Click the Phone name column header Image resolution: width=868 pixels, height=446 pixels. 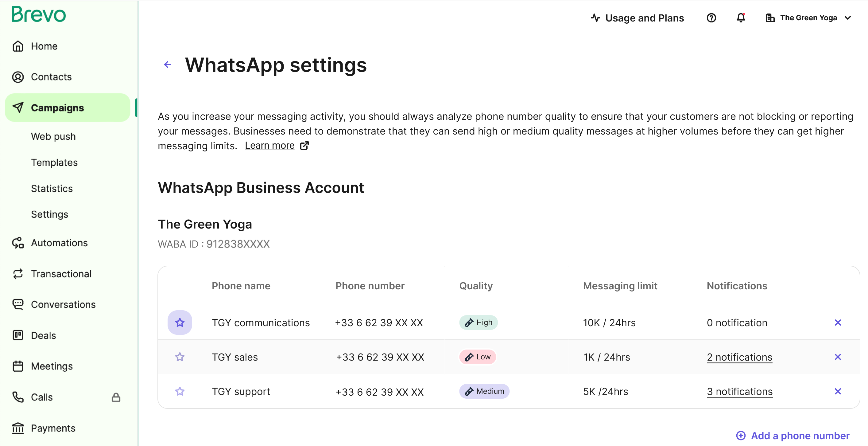click(x=241, y=286)
